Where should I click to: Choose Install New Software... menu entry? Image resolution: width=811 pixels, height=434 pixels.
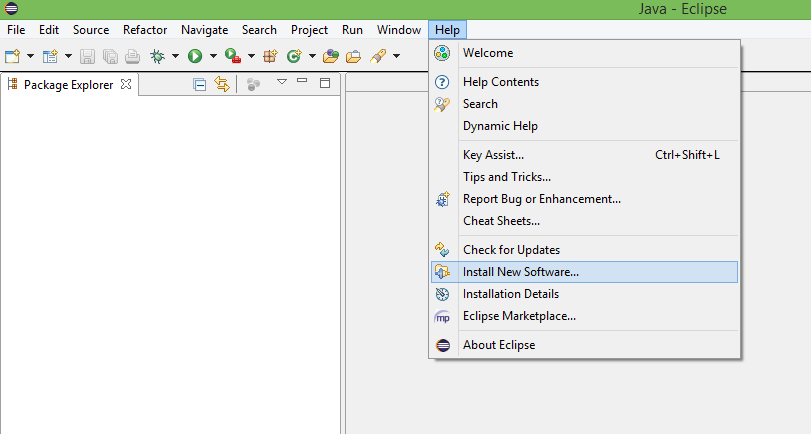tap(584, 272)
